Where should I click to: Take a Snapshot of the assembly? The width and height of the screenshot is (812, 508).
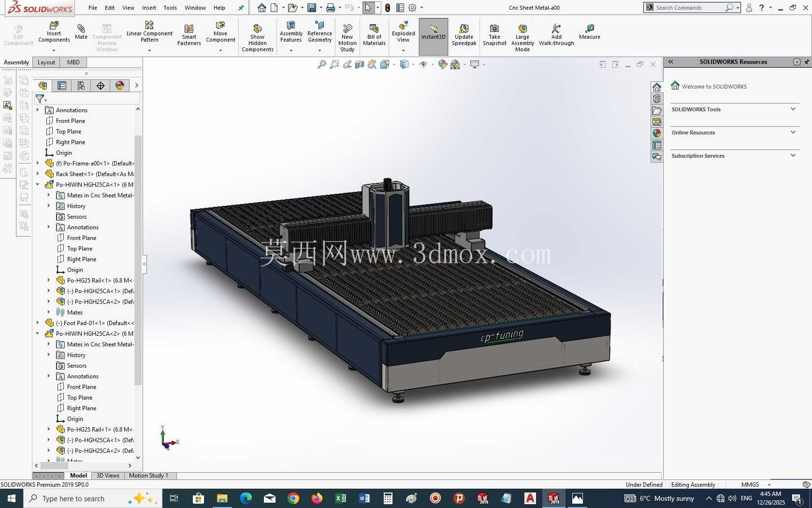(x=494, y=35)
